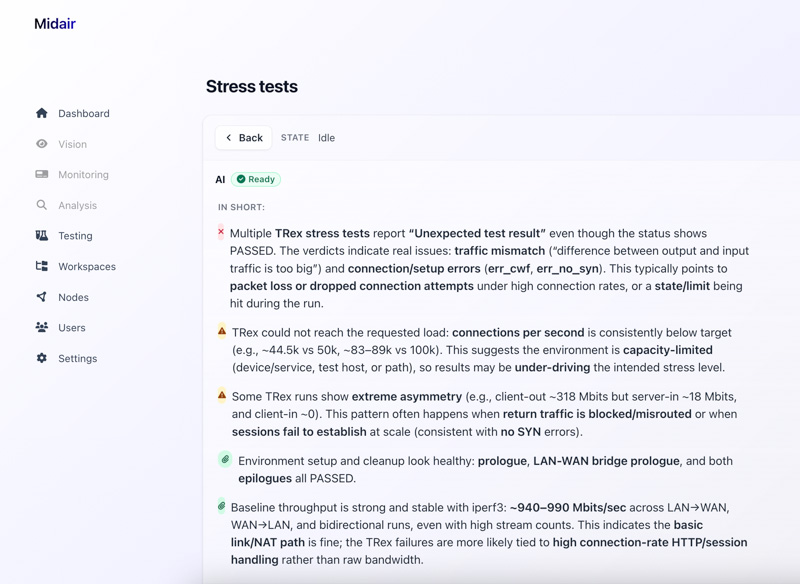
Task: Click the Midair logo
Action: coord(55,24)
